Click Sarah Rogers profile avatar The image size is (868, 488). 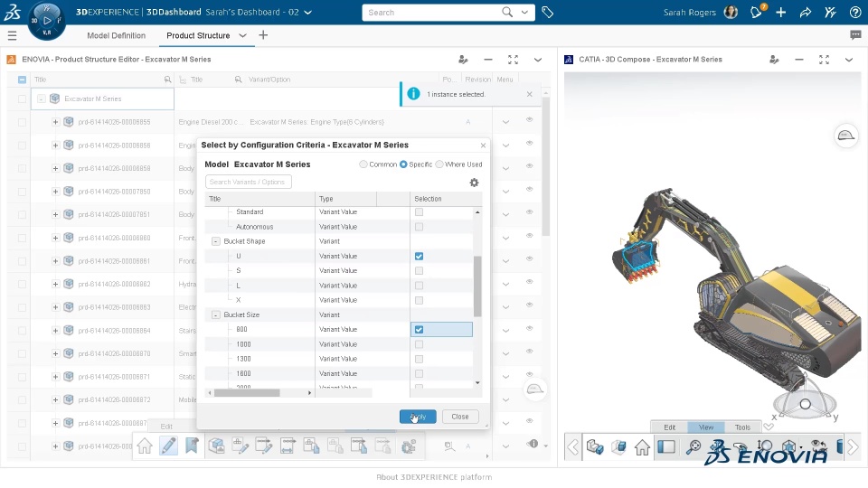(x=731, y=12)
